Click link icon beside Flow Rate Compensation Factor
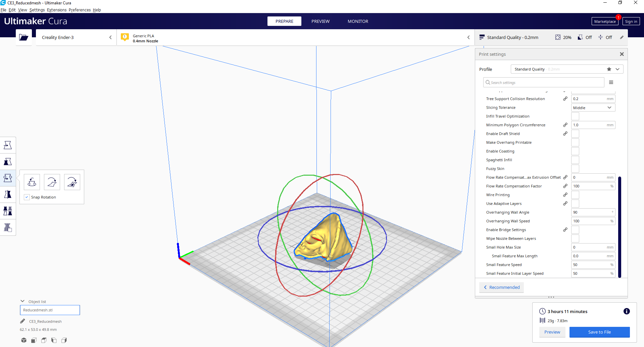Viewport: 644px width, 347px height. coord(565,186)
